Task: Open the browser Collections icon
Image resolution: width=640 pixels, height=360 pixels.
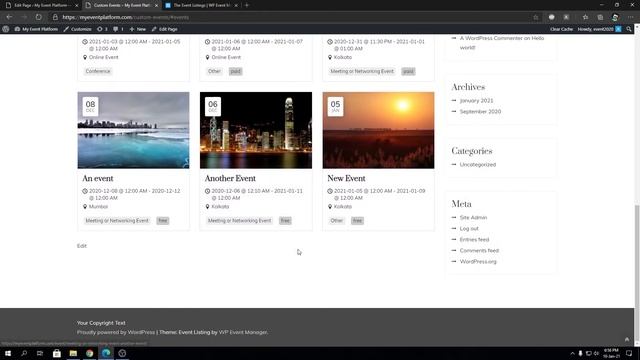Action: click(600, 17)
